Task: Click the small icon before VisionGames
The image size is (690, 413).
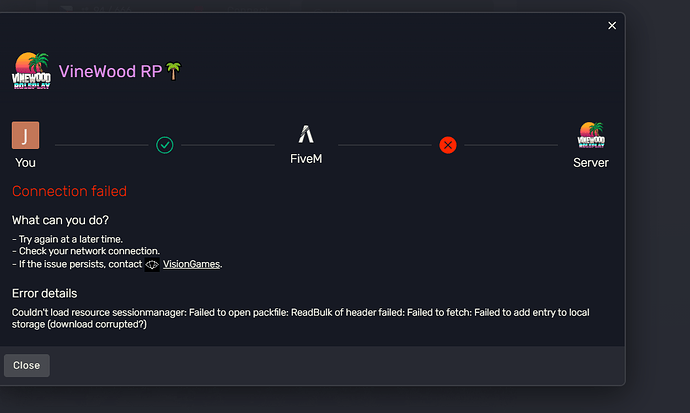Action: 152,265
